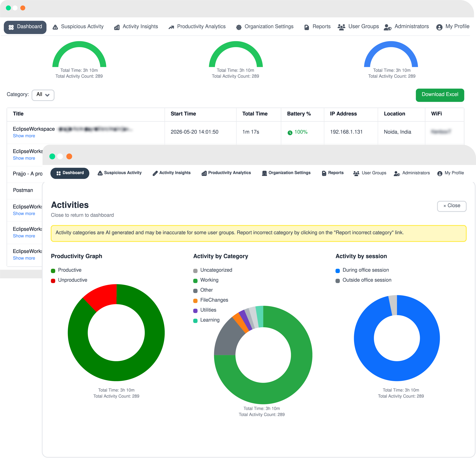476x458 pixels.
Task: Go to Reports tab in back window
Action: click(x=317, y=27)
